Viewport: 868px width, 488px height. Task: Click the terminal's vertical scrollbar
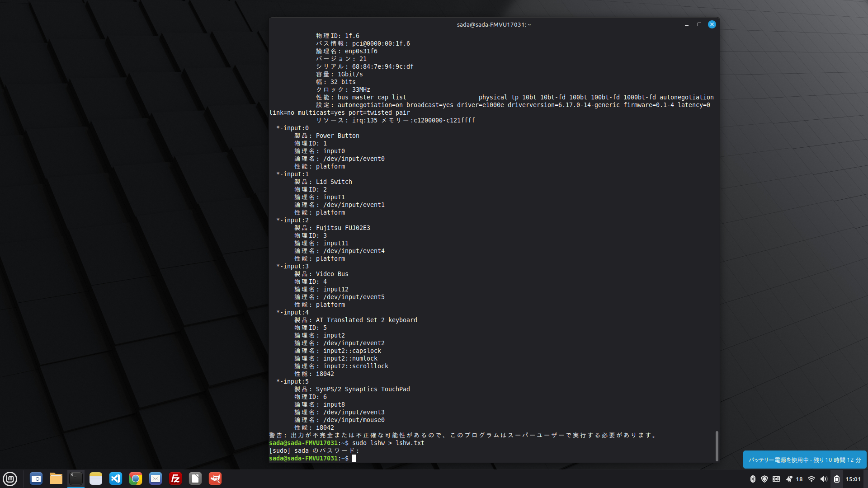pyautogui.click(x=717, y=446)
